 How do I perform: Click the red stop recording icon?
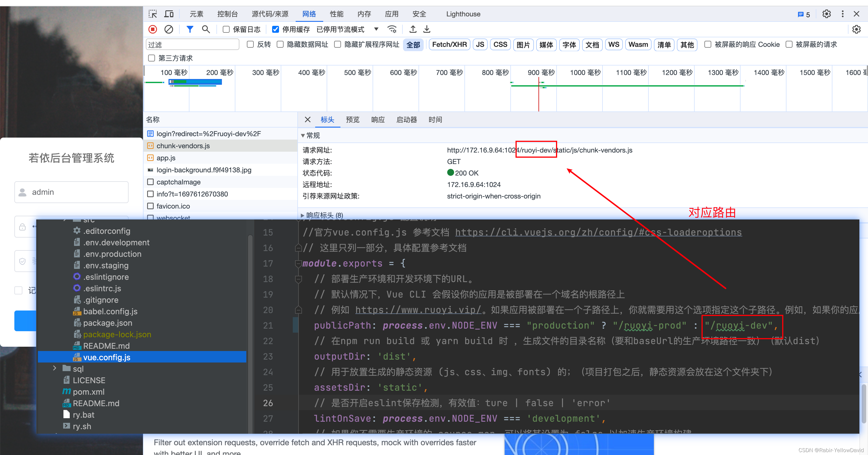(x=153, y=29)
